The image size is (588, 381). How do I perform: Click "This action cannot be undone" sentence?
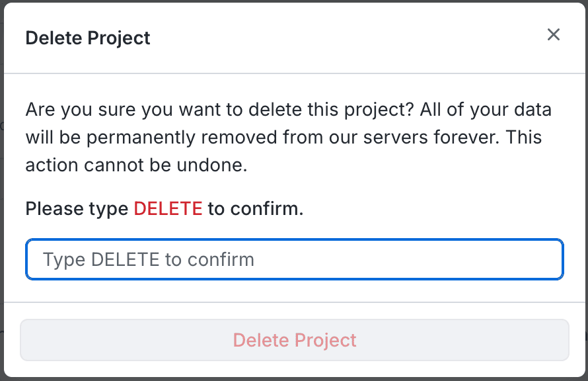pos(135,165)
